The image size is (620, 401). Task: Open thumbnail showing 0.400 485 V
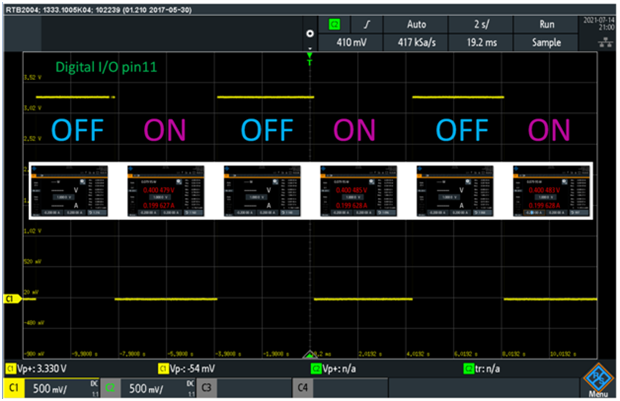(359, 191)
